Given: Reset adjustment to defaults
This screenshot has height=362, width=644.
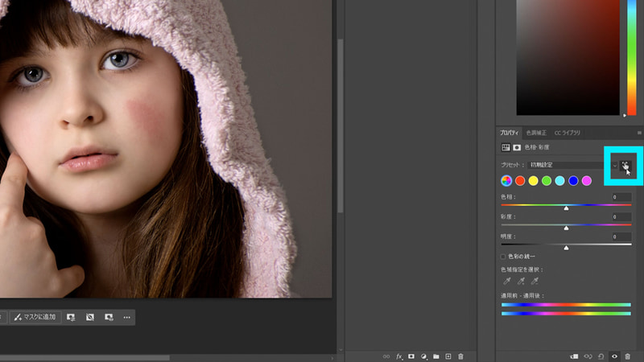Looking at the screenshot, I should click(x=601, y=356).
